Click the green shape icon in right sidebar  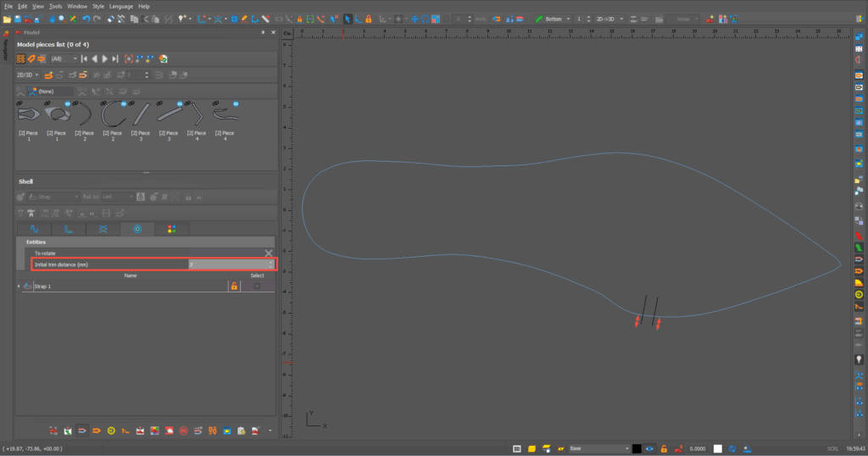point(859,247)
